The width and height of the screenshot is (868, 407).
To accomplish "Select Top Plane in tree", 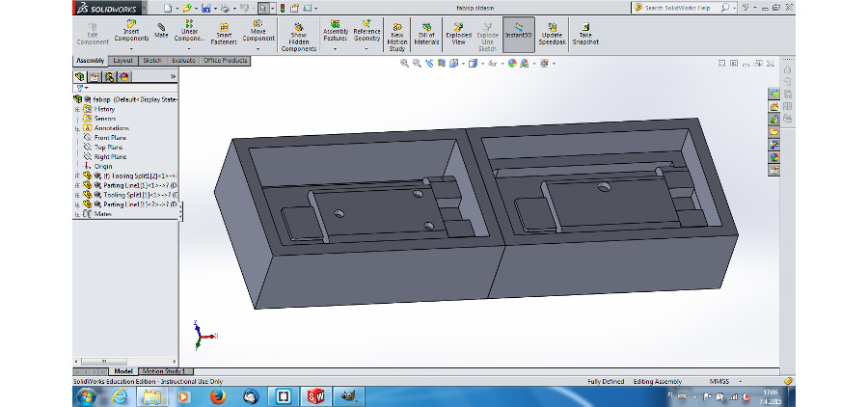I will tap(108, 148).
